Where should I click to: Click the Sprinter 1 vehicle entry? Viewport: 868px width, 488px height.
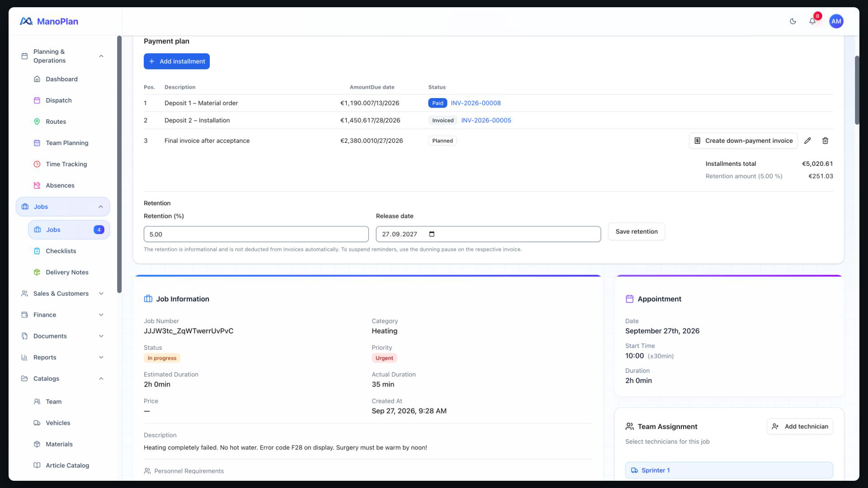pos(729,470)
